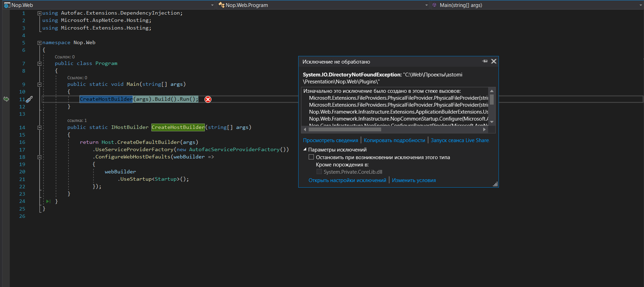Click Host.CreateDefaultBuilder on line 16
This screenshot has height=287, width=644.
[x=141, y=142]
